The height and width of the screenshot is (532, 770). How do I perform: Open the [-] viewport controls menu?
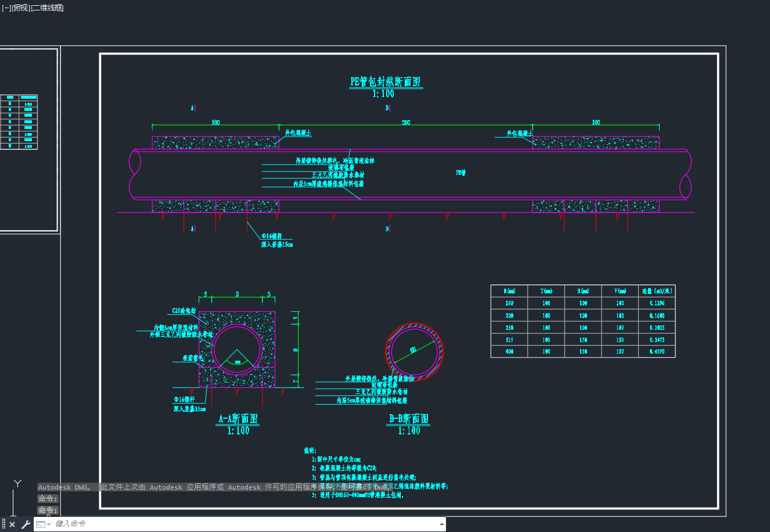pyautogui.click(x=6, y=8)
